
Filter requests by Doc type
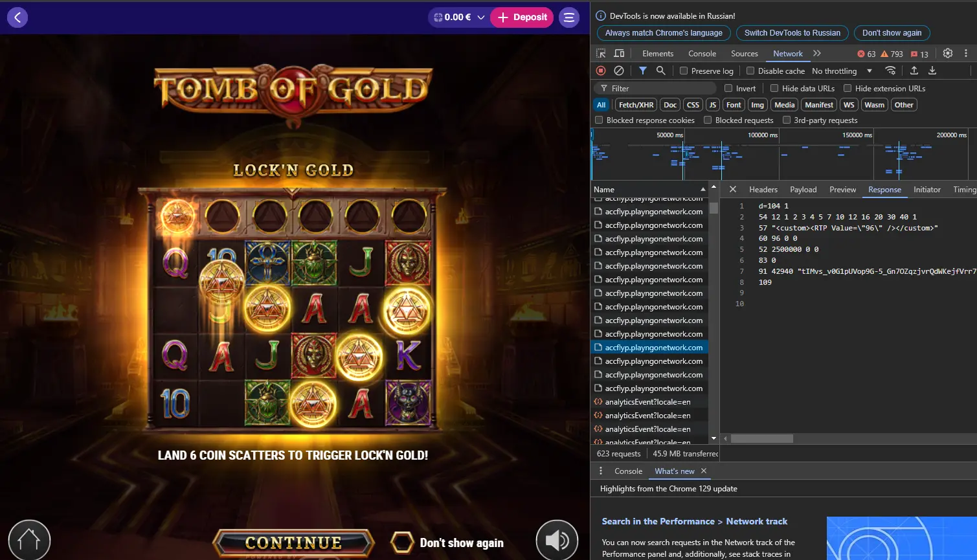pos(670,105)
